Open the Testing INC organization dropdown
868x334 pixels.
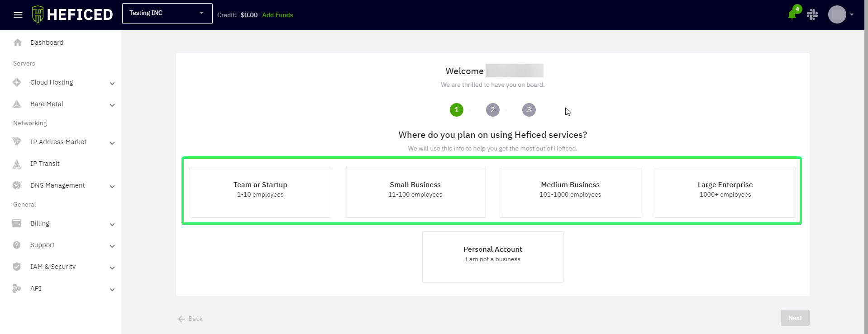click(167, 14)
